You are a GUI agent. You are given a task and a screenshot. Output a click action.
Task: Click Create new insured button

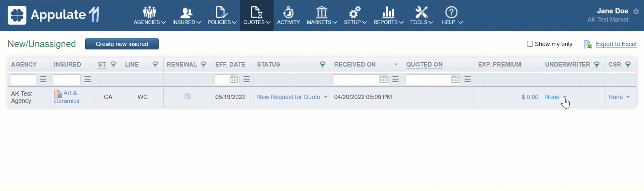click(122, 44)
